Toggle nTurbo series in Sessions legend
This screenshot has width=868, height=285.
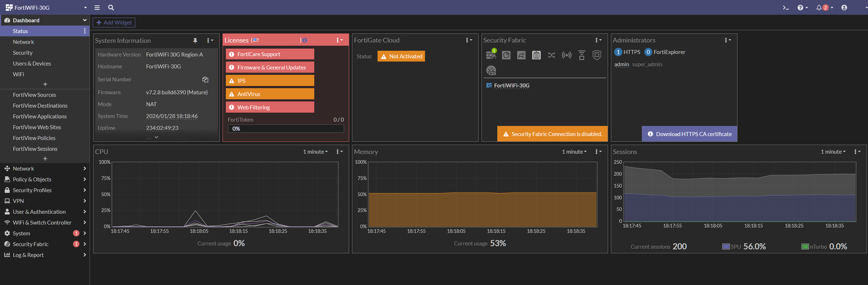click(805, 246)
